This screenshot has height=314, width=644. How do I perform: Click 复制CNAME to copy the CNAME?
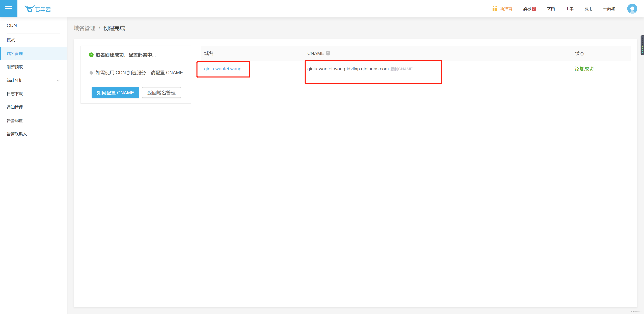coord(401,69)
